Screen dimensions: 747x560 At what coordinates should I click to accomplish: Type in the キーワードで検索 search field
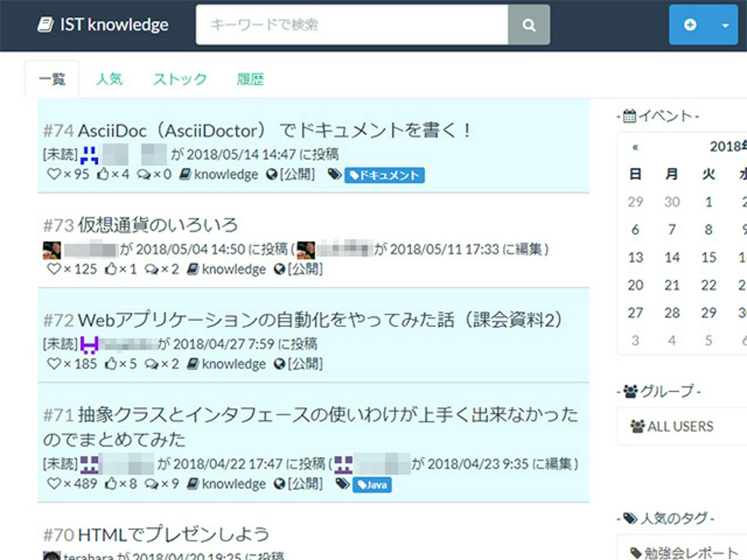click(352, 25)
